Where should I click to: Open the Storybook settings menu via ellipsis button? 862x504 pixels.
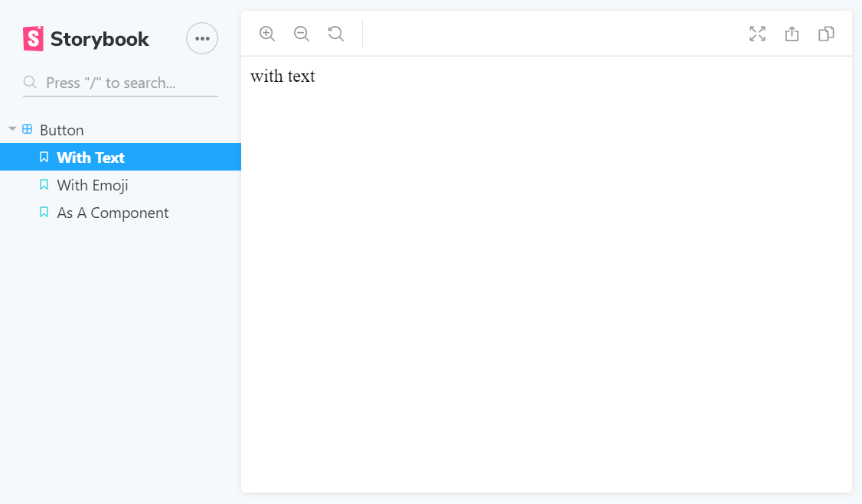pyautogui.click(x=201, y=38)
